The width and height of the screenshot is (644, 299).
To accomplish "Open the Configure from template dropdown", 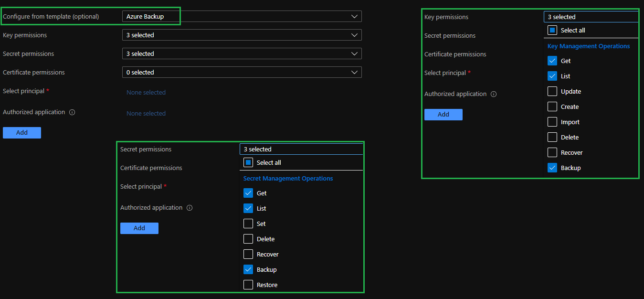I will [x=242, y=16].
